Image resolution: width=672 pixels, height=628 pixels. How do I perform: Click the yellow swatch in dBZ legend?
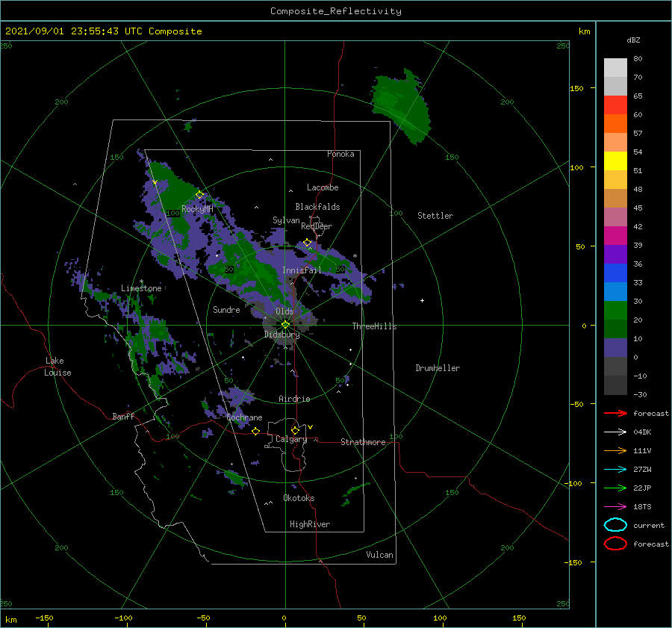(615, 161)
